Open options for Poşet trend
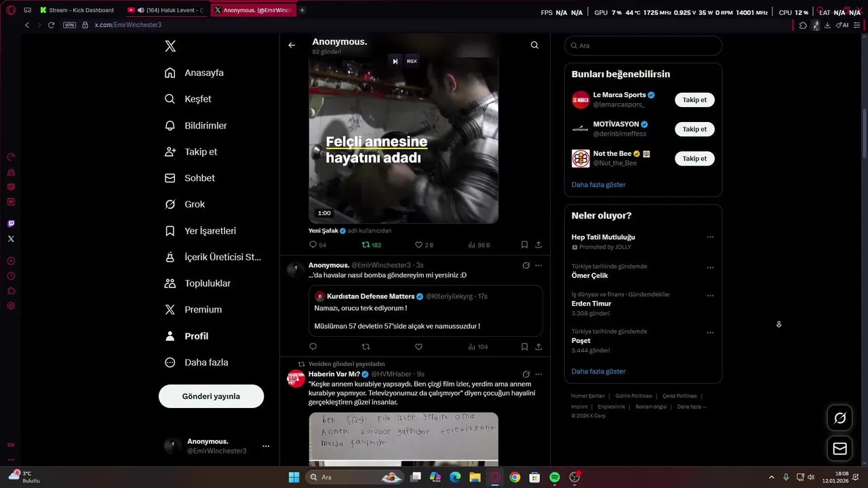Image resolution: width=868 pixels, height=488 pixels. [710, 332]
